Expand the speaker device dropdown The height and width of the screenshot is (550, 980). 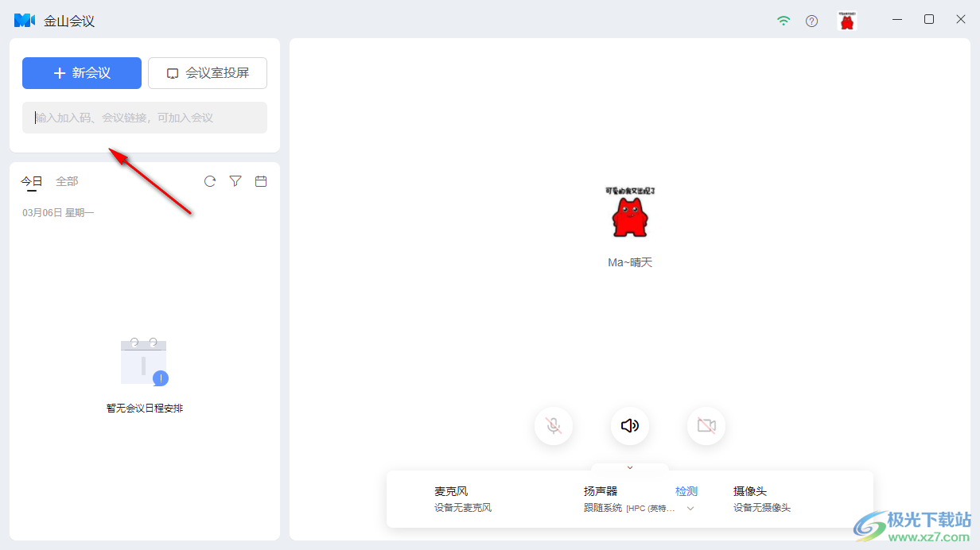pyautogui.click(x=690, y=508)
